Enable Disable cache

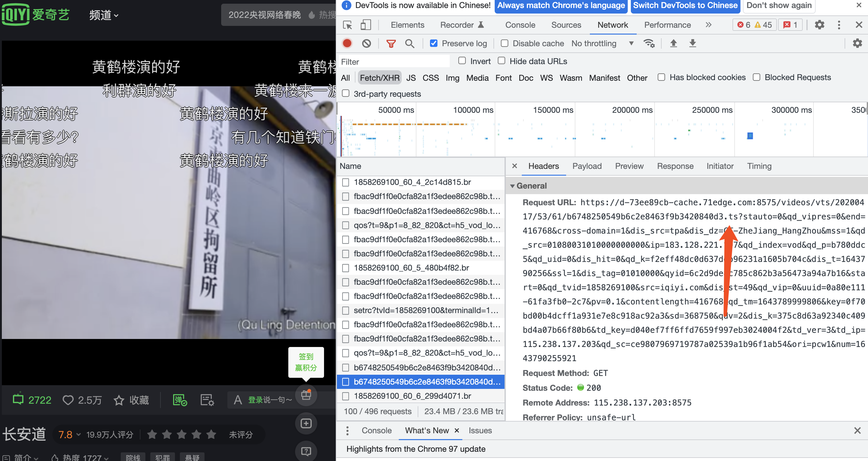[x=505, y=43]
